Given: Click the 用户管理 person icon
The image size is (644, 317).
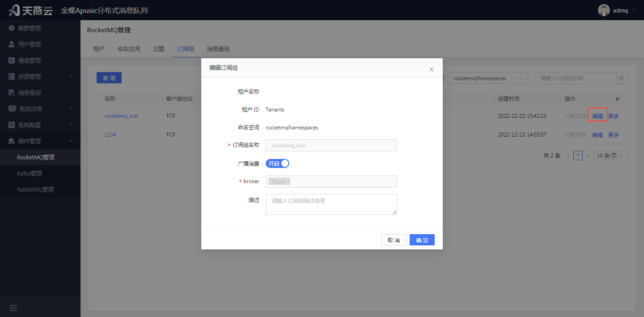Looking at the screenshot, I should (x=12, y=44).
